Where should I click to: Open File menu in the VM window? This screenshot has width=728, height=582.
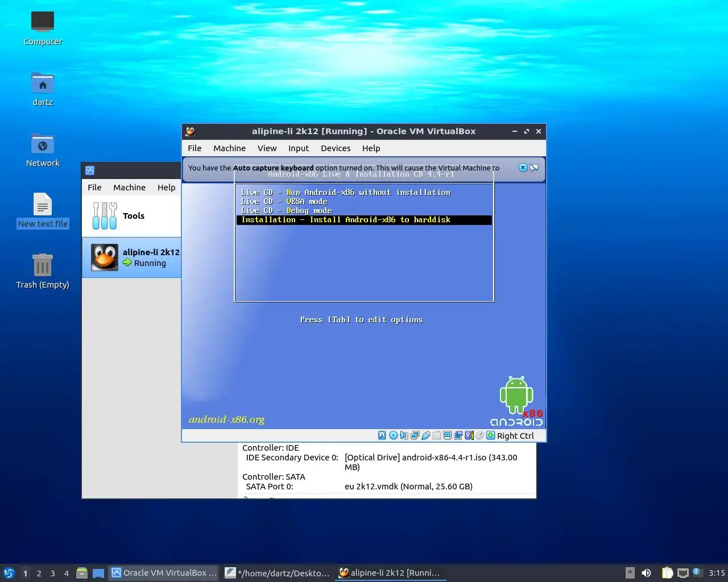pos(195,148)
